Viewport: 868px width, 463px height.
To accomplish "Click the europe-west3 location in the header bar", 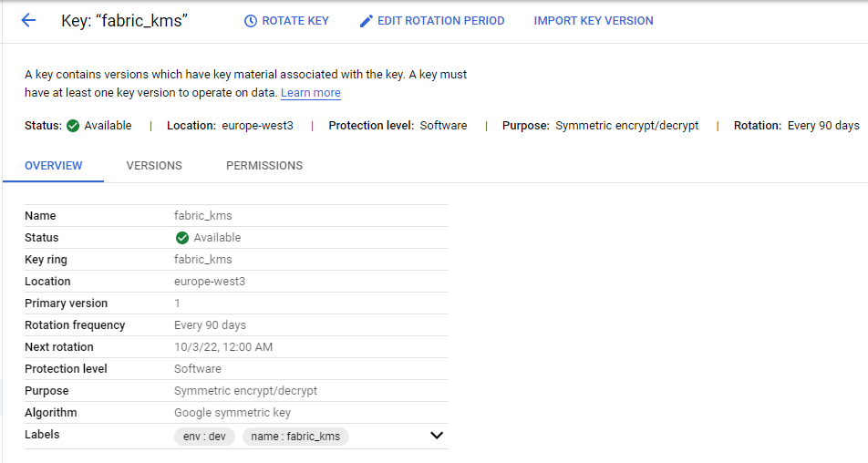I will tap(257, 126).
